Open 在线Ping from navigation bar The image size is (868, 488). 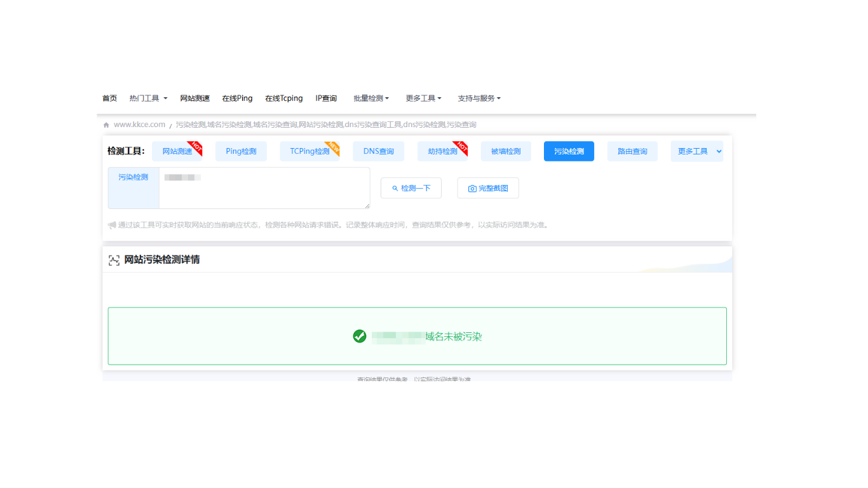[237, 98]
